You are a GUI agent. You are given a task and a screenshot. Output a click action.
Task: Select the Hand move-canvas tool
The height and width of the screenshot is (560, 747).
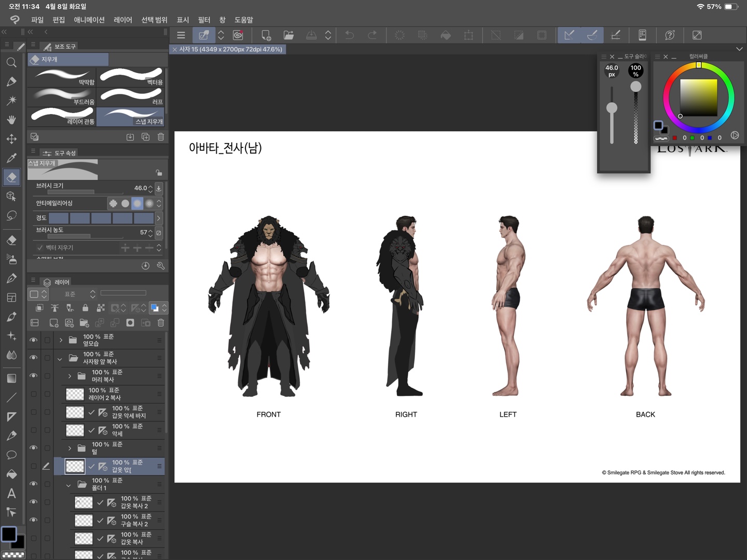[x=11, y=120]
